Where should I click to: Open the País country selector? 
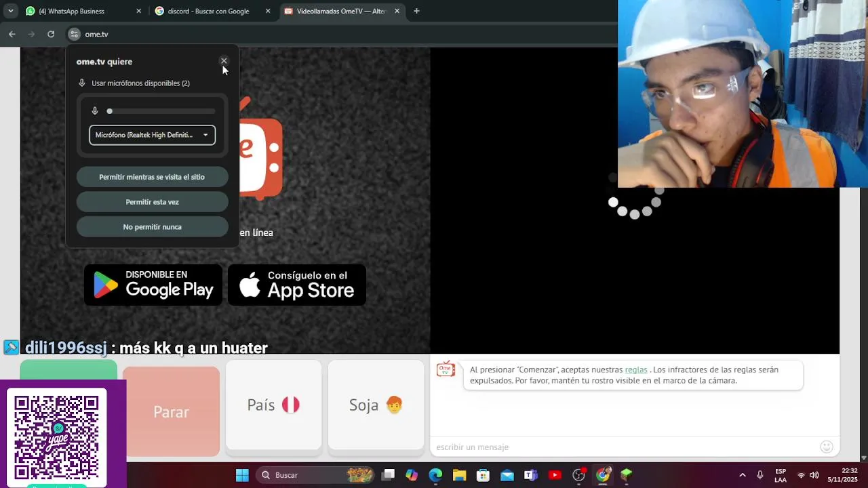273,405
